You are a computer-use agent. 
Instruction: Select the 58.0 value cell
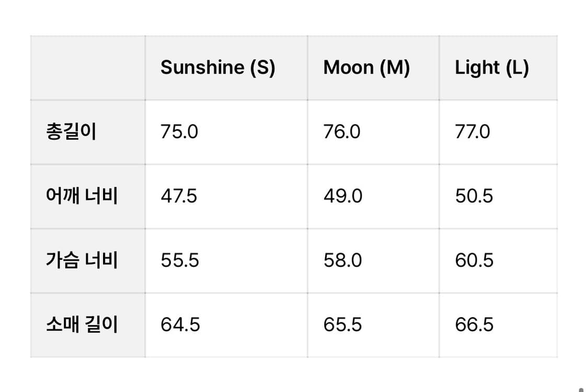(x=342, y=260)
